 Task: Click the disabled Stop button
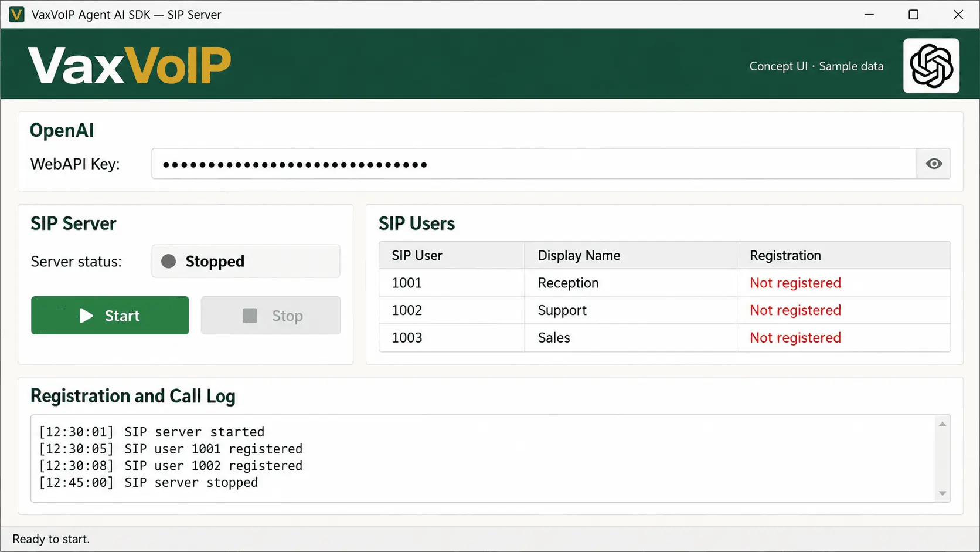[271, 316]
